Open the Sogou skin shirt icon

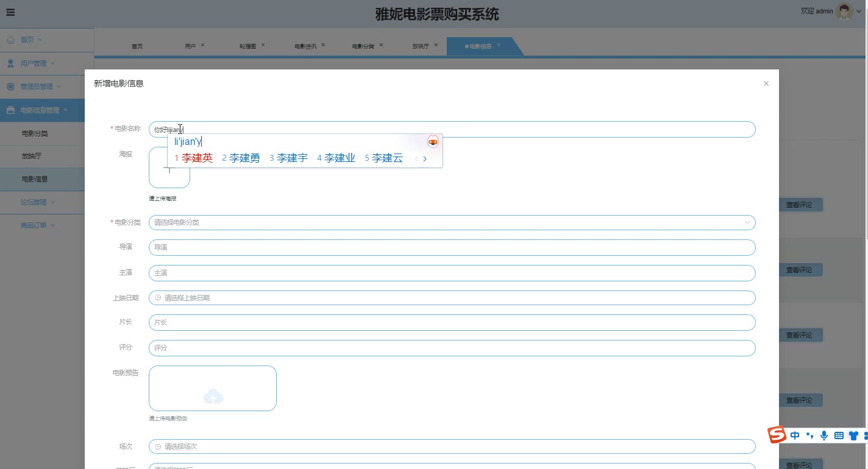pos(853,435)
